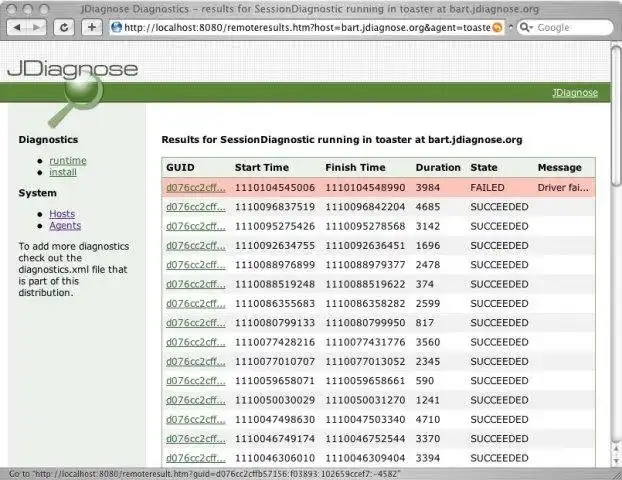Select the 'Driver fai...' message cell
This screenshot has height=480, width=622.
563,188
